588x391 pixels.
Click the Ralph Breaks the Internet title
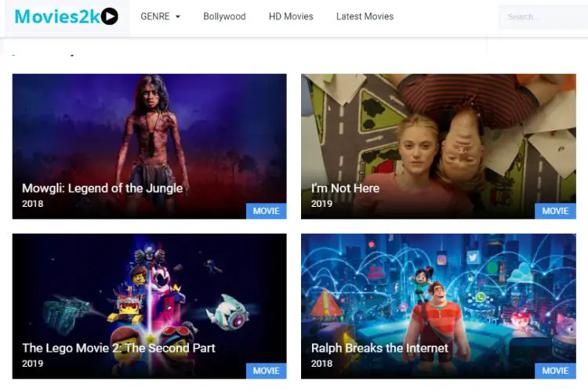click(x=379, y=348)
